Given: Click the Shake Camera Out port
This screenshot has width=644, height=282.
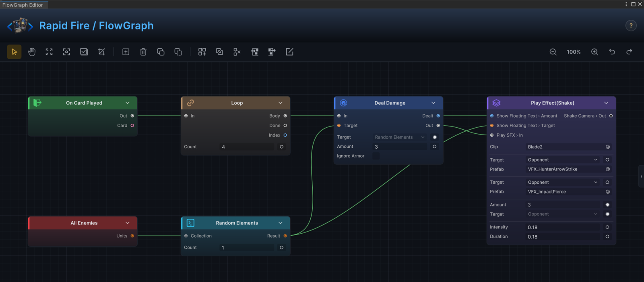Looking at the screenshot, I should click(611, 116).
